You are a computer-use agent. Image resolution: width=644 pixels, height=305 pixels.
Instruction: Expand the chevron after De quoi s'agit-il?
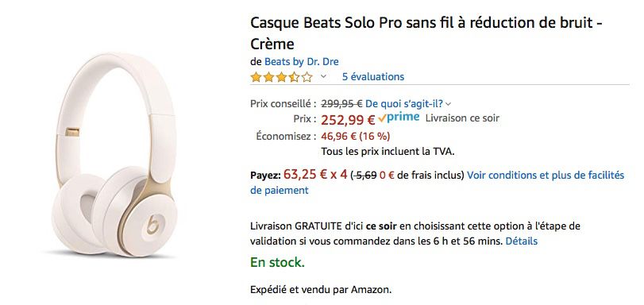click(x=448, y=104)
